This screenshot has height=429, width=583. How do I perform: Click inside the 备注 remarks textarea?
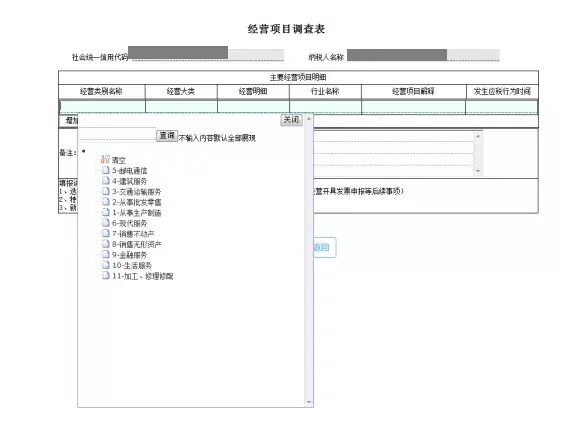[393, 153]
